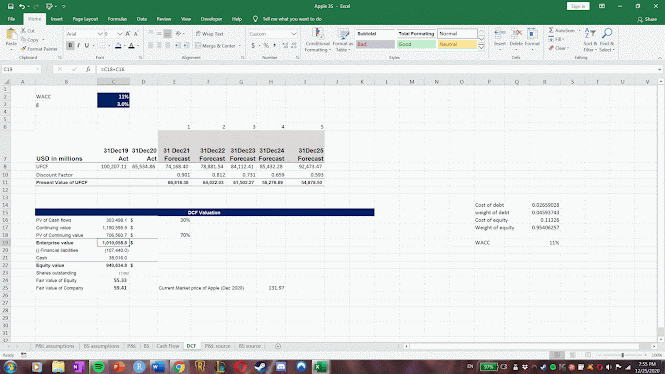Screen dimensions: 665x374
Task: Switch to the Page Layout tab
Action: (85, 19)
